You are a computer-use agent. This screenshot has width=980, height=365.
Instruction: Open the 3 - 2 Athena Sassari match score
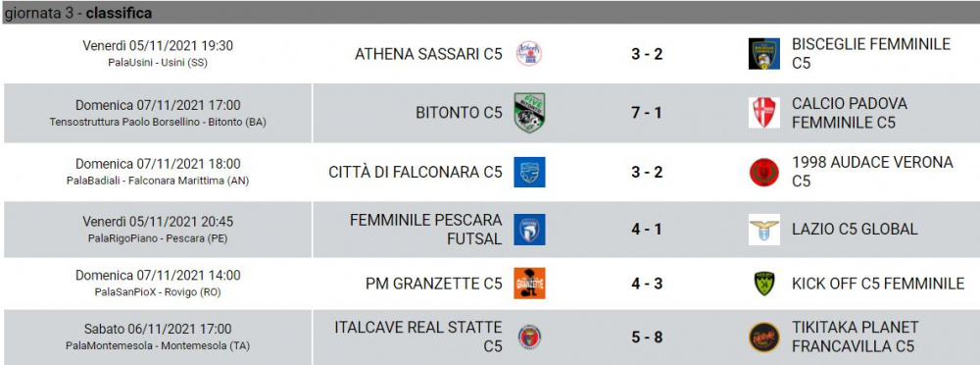(x=646, y=54)
